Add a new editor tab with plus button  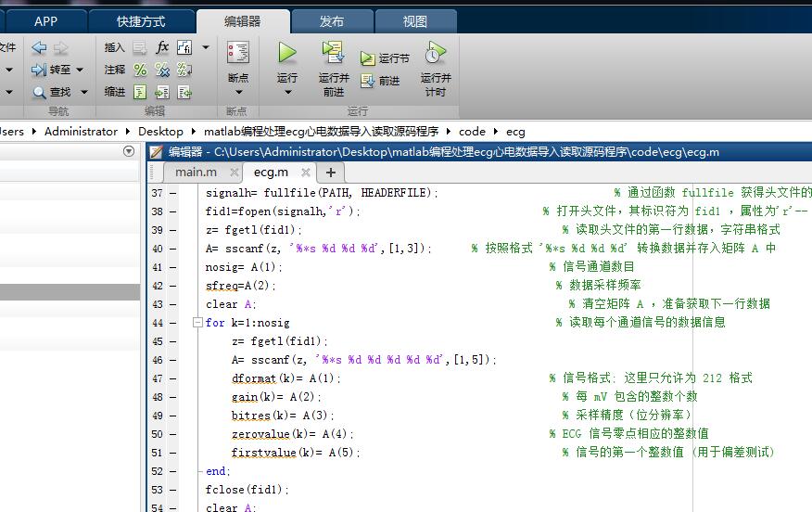(x=330, y=172)
